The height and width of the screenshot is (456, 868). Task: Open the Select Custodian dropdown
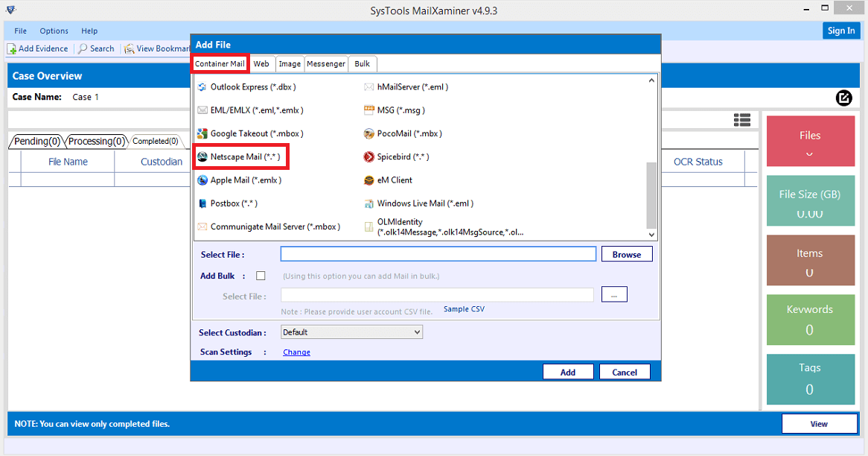351,332
